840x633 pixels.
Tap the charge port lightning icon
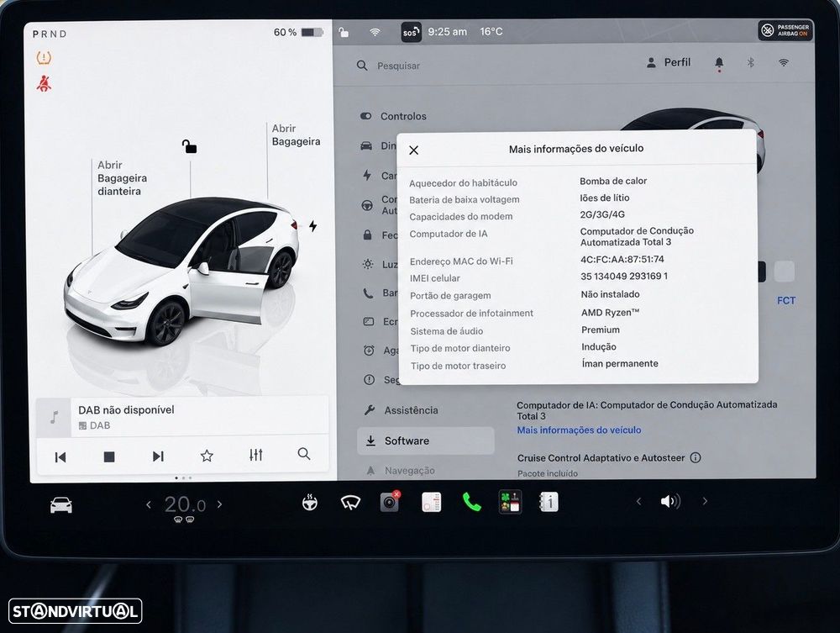[x=312, y=225]
